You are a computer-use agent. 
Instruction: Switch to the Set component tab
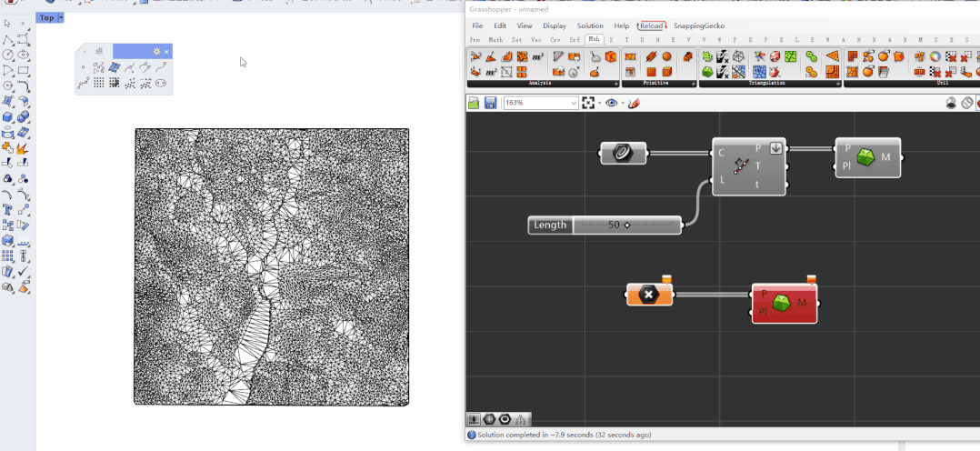[517, 39]
